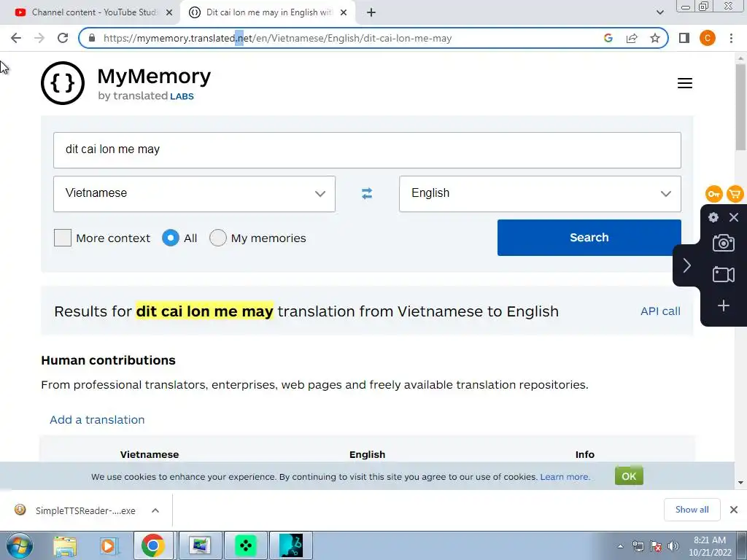
Task: Select the Dit cai lon me may tab
Action: click(x=267, y=12)
